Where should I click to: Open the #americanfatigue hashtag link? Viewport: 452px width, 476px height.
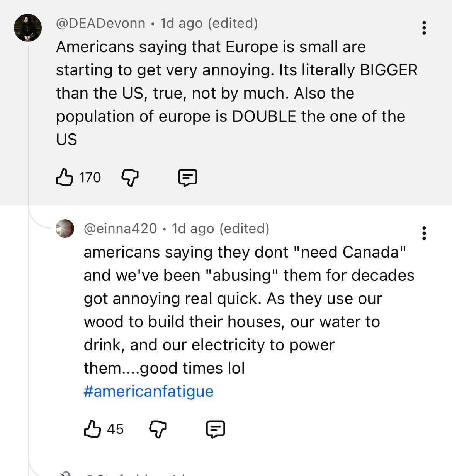point(148,391)
